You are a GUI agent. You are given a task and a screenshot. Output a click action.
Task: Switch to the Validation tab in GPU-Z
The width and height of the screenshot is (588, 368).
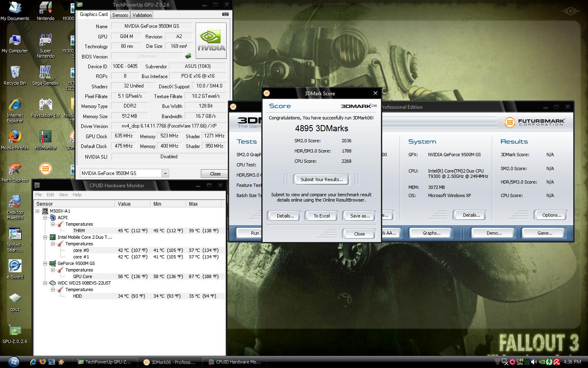(x=142, y=15)
